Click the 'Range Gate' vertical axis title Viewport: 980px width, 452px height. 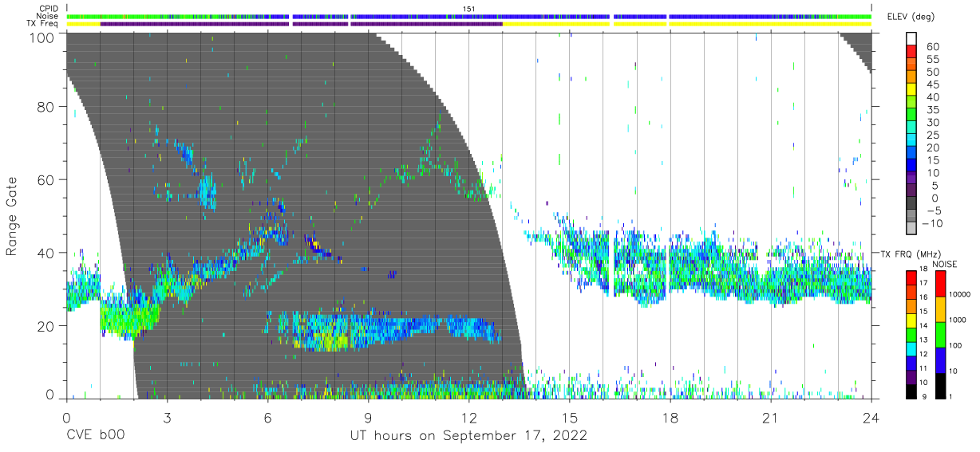(x=13, y=217)
